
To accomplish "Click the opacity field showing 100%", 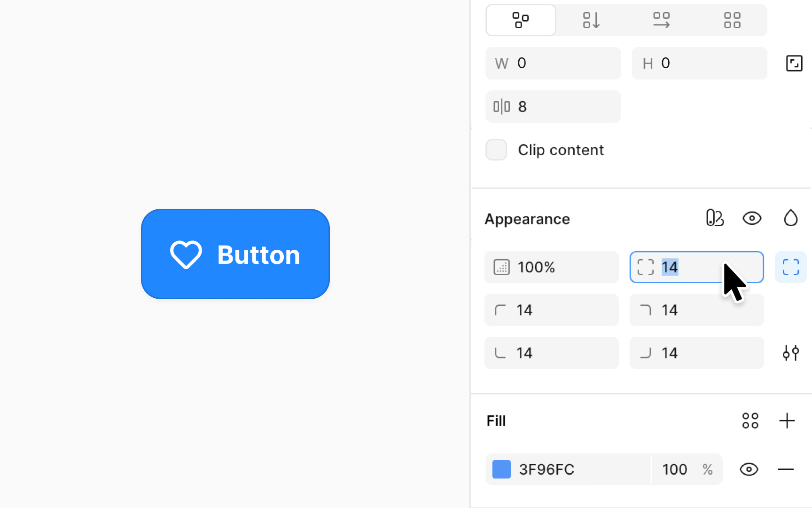I will pos(551,267).
